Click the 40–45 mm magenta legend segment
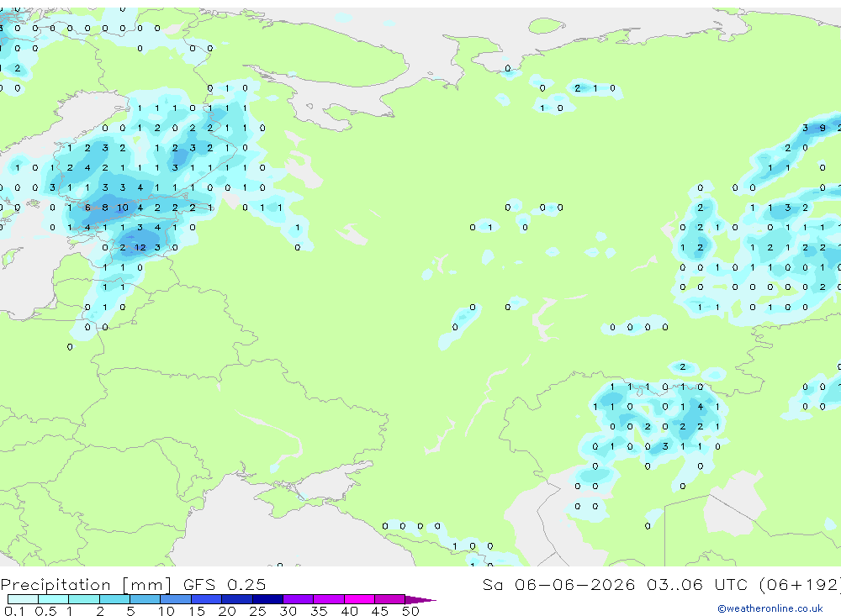Image resolution: width=841 pixels, height=616 pixels. [x=359, y=599]
